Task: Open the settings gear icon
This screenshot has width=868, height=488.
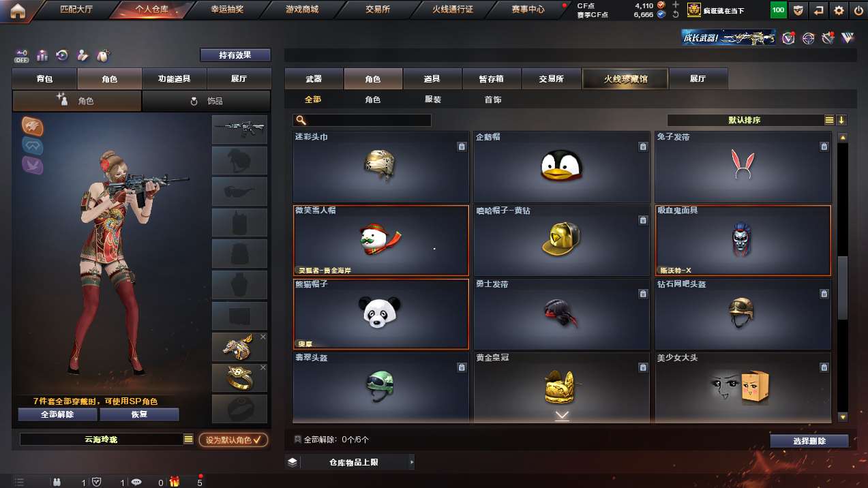Action: click(839, 10)
